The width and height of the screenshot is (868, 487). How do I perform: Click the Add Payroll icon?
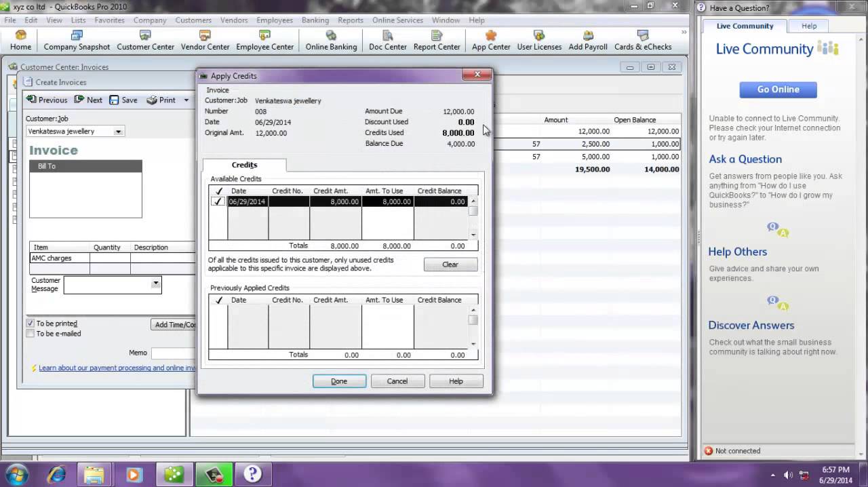pos(588,40)
